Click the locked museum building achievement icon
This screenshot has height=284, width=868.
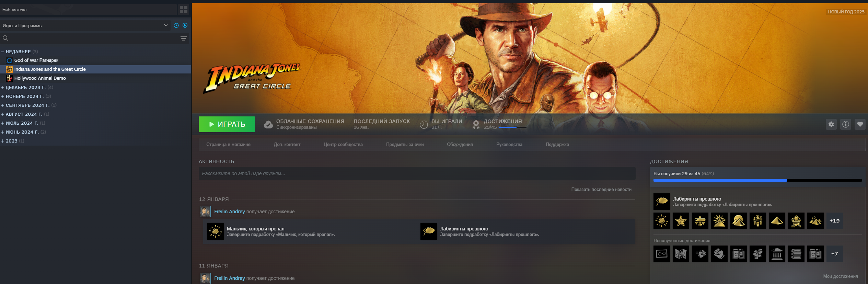click(777, 254)
